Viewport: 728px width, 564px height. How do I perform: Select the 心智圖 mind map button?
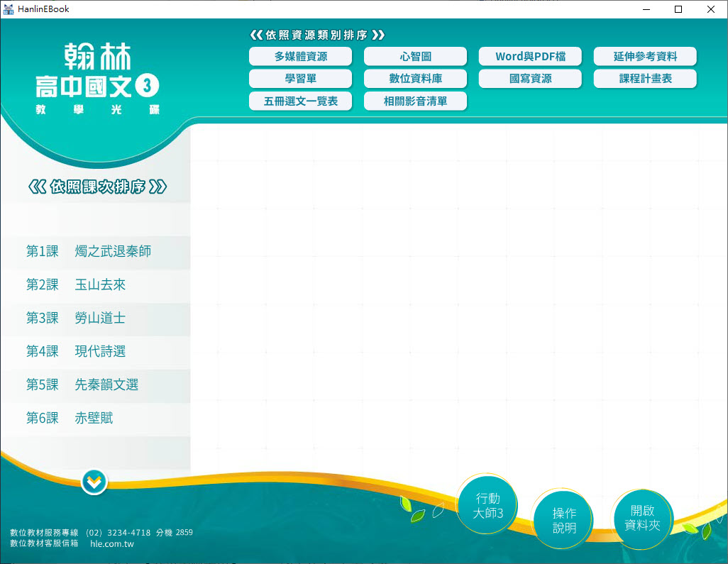415,57
